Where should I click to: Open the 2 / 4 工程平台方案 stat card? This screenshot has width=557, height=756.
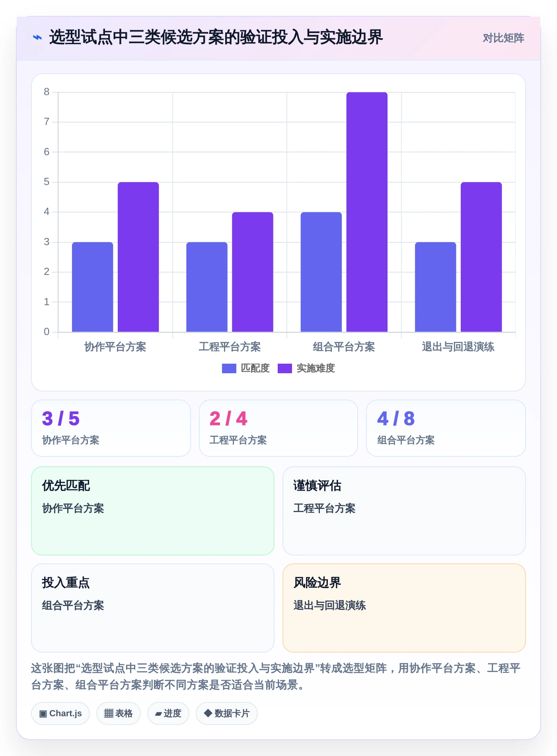pos(278,428)
